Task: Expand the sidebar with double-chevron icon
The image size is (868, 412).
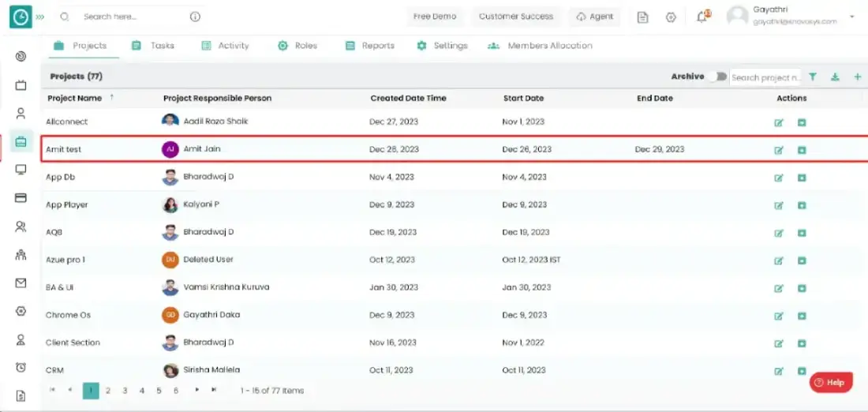Action: tap(40, 17)
